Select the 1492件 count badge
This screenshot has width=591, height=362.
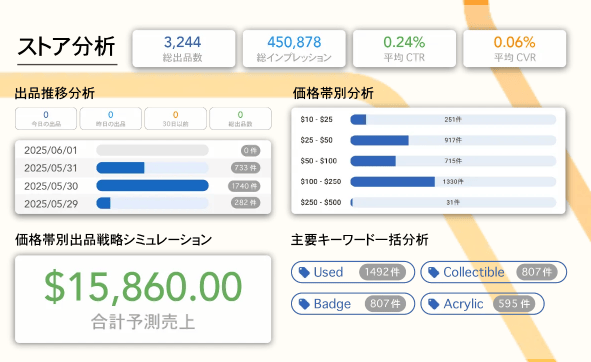pos(382,272)
